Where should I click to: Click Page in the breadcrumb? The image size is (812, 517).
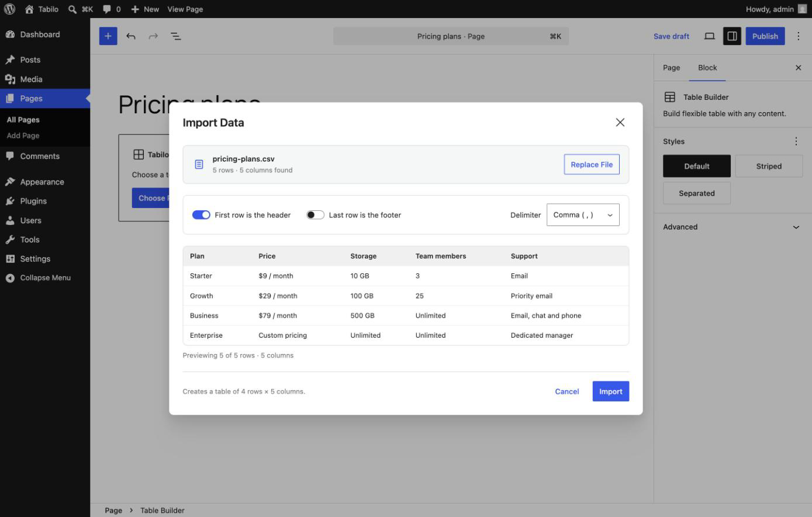113,511
